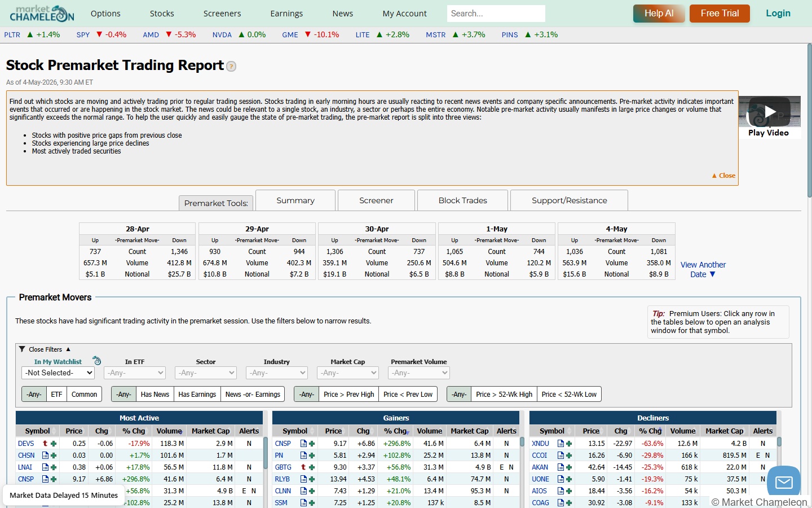Open the document icon for SSM
The image size is (812, 508).
click(303, 503)
